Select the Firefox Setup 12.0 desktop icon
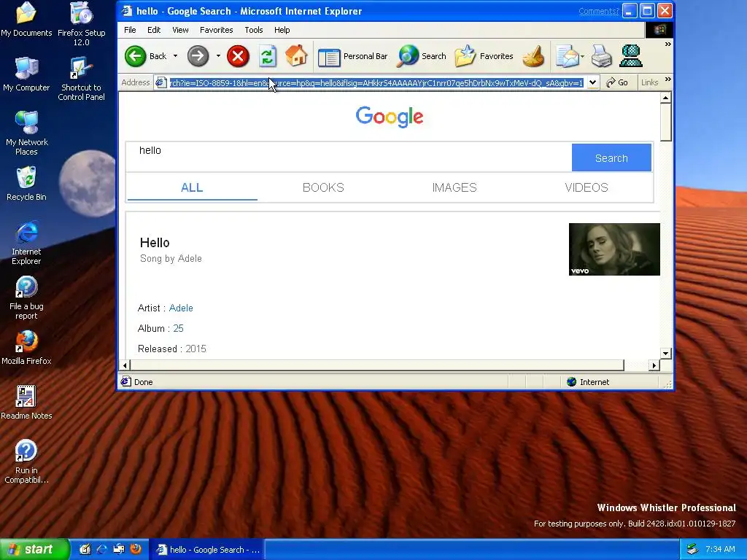747x560 pixels. [x=82, y=24]
